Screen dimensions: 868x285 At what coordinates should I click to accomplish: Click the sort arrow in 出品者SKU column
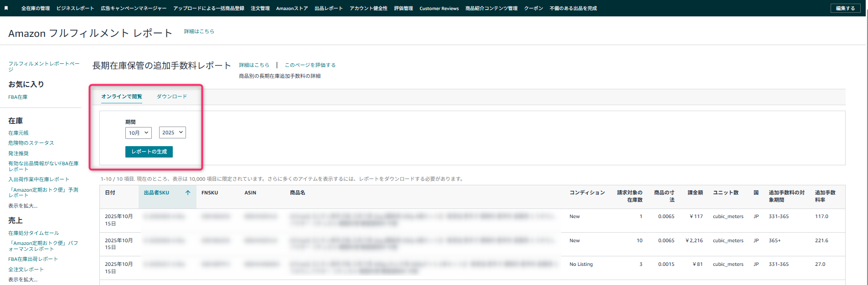(188, 193)
